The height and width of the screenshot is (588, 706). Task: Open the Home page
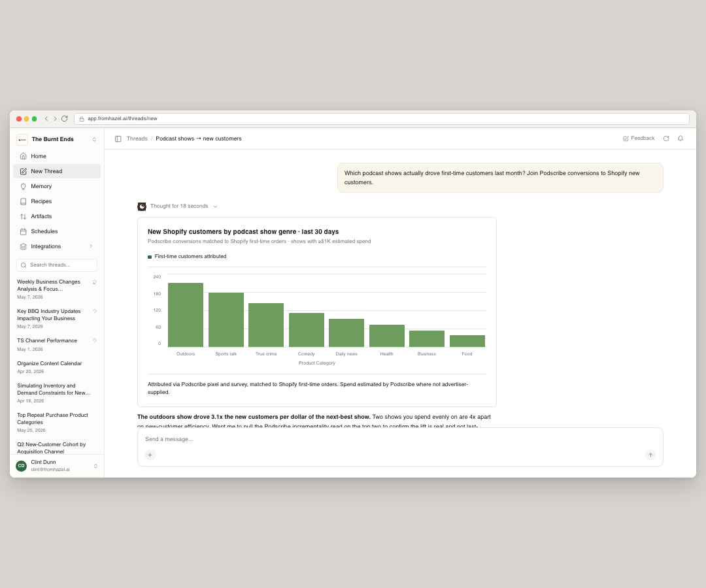(x=57, y=156)
